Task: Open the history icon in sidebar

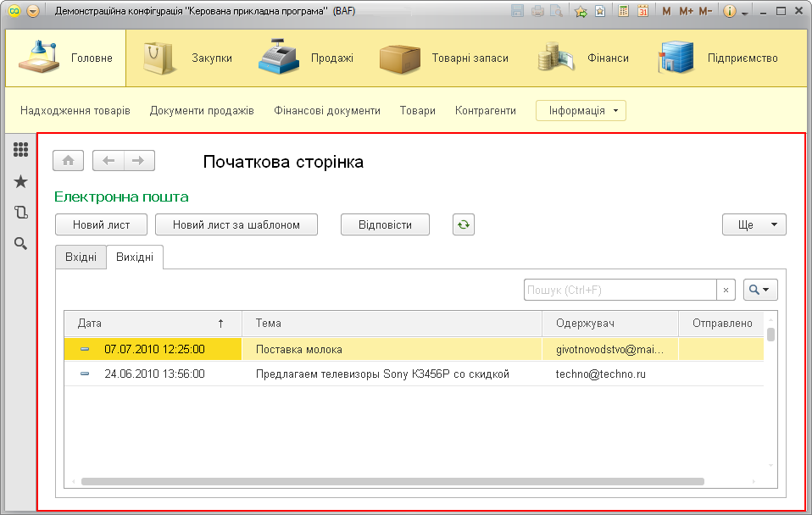Action: coord(20,213)
